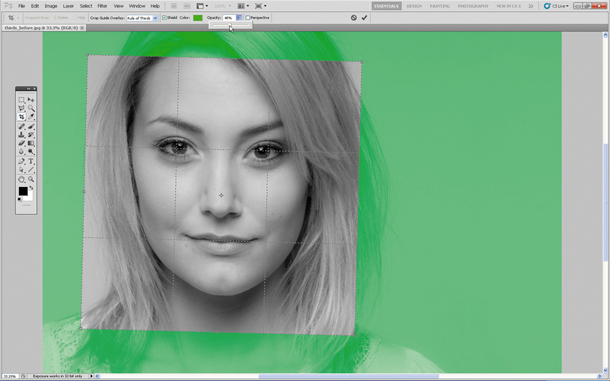The image size is (610, 381).
Task: Switch to the Essentials workspace
Action: pos(386,6)
